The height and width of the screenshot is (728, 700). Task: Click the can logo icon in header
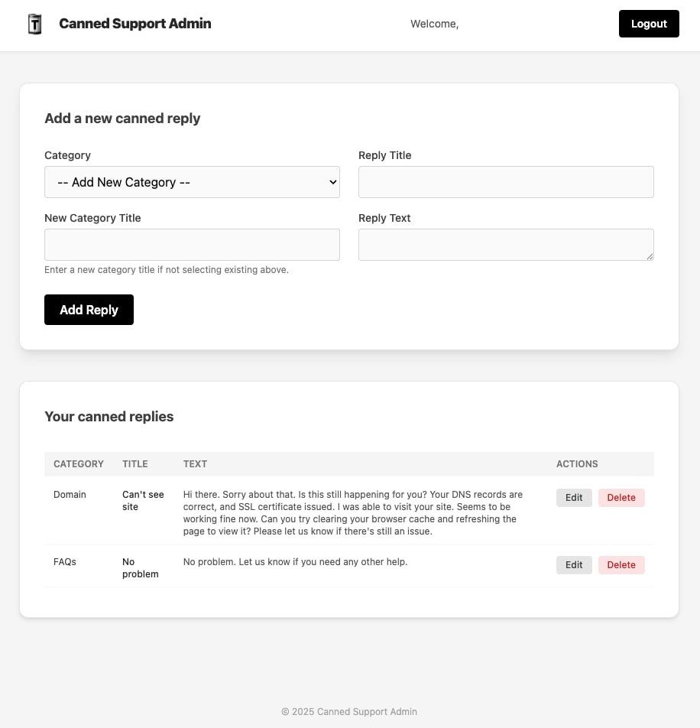coord(34,24)
